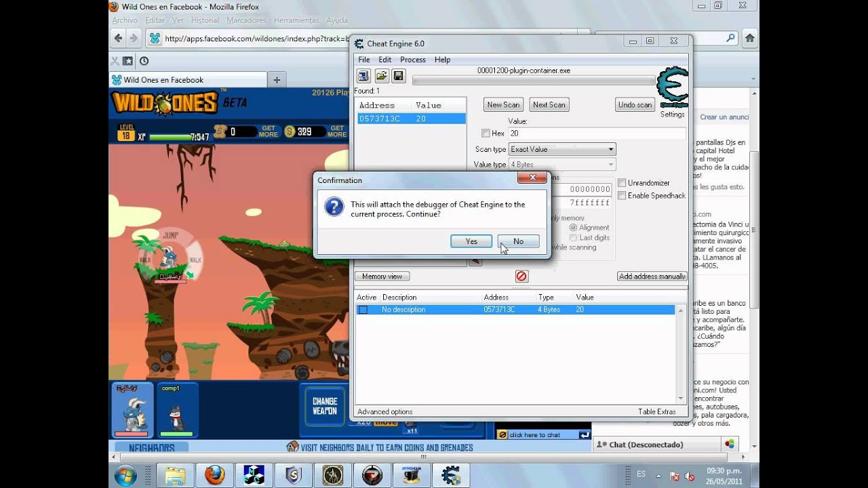
Task: Open the Value type dropdown
Action: pos(562,165)
